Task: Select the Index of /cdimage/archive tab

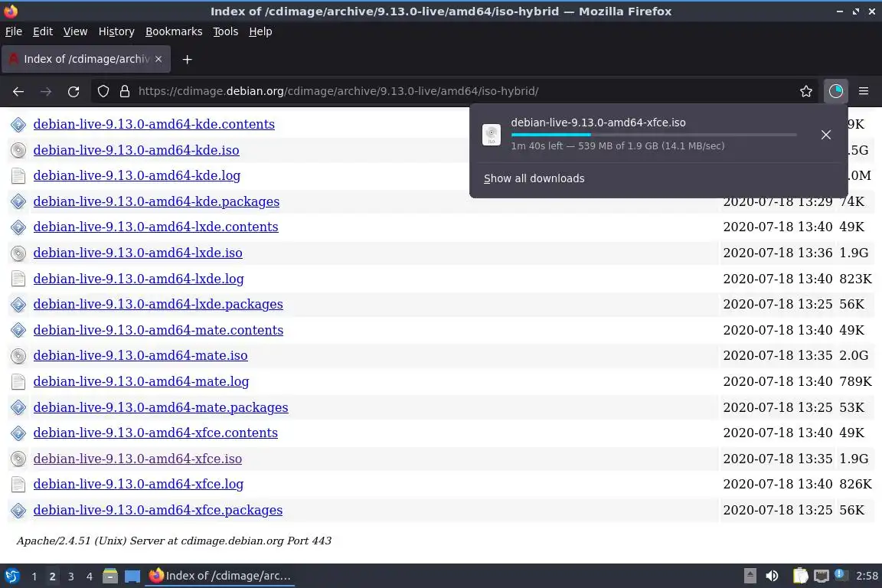Action: pos(86,59)
